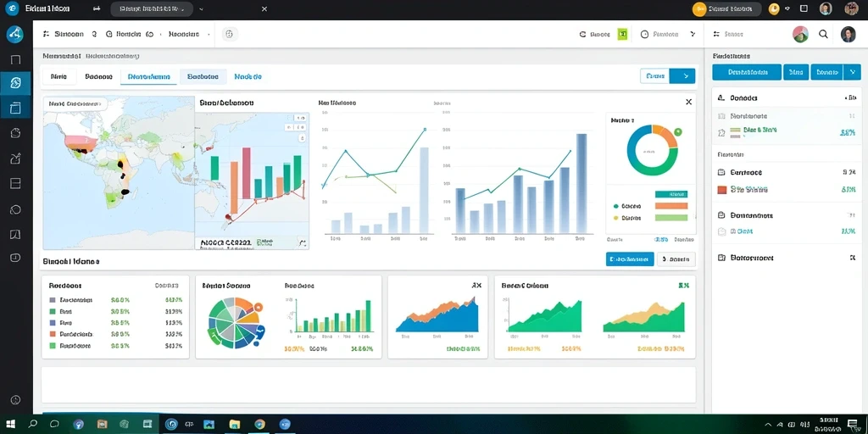
Task: Expand the chevron after the clock toolbar item
Action: tap(693, 34)
